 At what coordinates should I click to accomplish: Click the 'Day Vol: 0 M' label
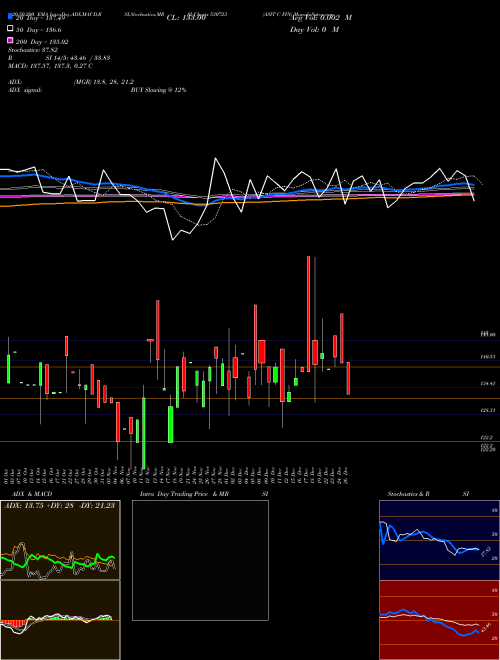[314, 29]
